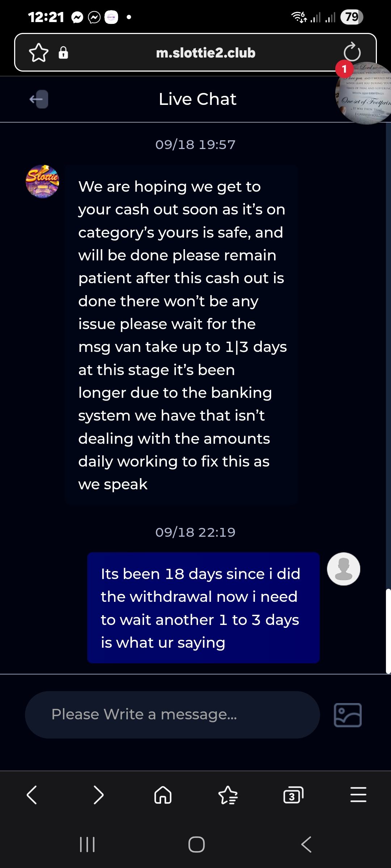Tap the gray user profile avatar
The height and width of the screenshot is (868, 391).
(x=344, y=569)
